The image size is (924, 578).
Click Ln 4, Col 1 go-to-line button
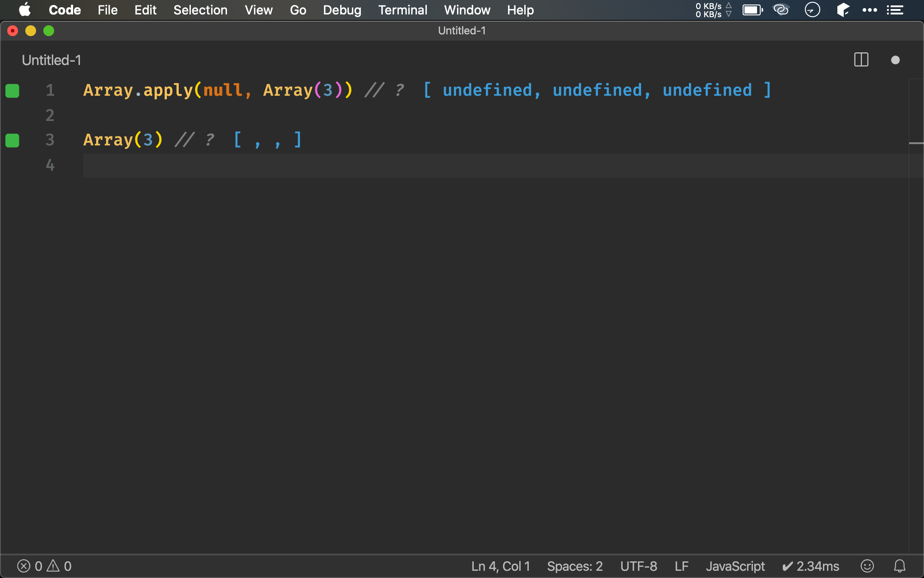(x=500, y=566)
